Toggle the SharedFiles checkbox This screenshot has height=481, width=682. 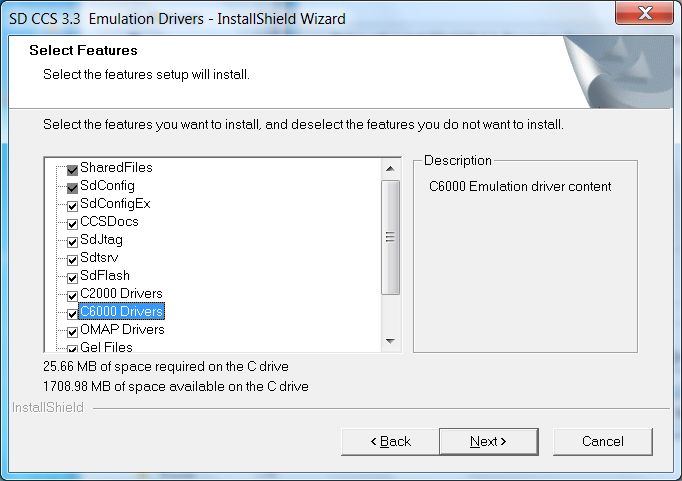[72, 170]
